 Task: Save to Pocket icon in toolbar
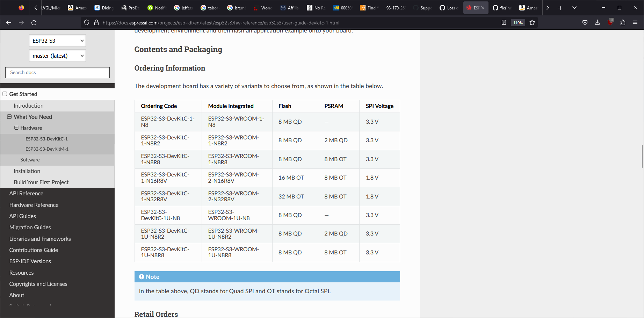[585, 22]
